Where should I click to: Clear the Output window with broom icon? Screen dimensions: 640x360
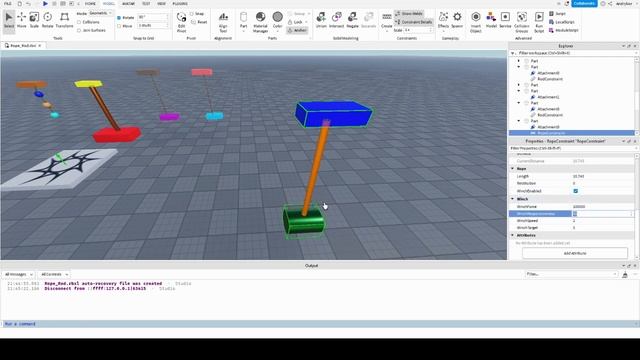click(625, 275)
